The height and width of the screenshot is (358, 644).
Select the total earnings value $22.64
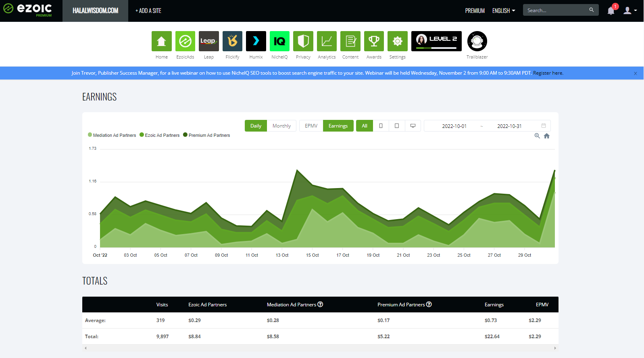coord(492,337)
